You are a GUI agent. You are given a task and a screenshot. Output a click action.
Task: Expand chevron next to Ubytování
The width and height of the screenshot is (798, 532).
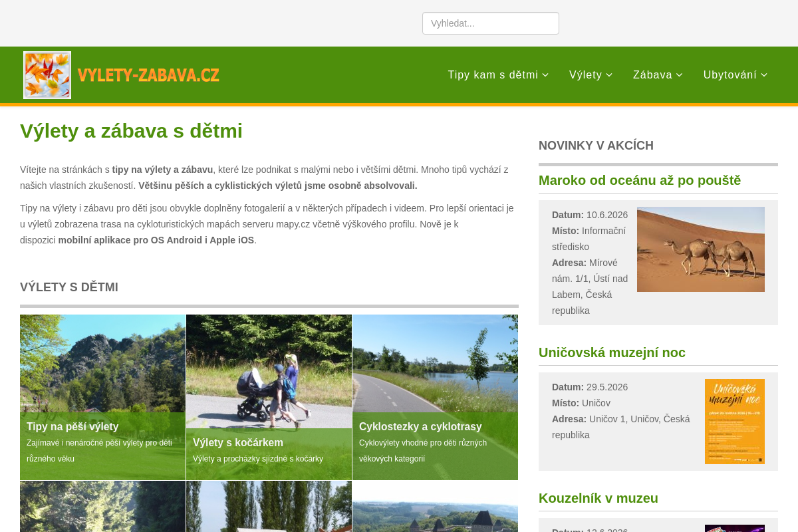click(764, 75)
